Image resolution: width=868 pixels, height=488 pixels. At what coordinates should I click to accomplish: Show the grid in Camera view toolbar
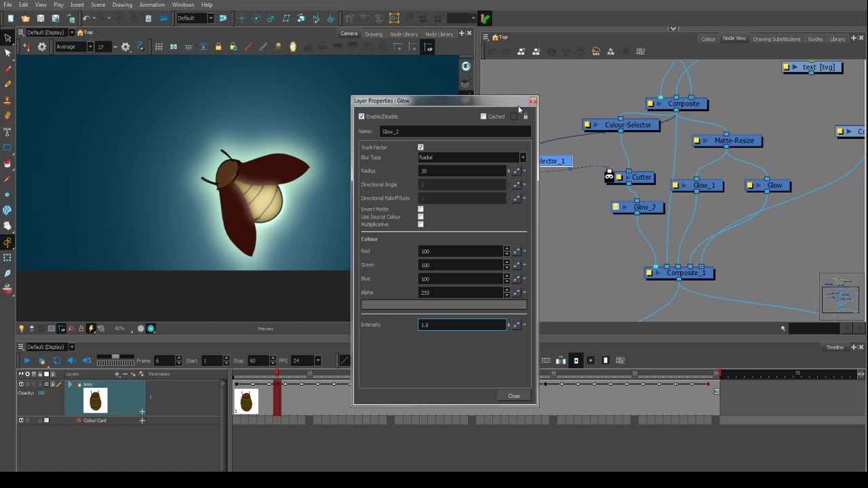159,47
